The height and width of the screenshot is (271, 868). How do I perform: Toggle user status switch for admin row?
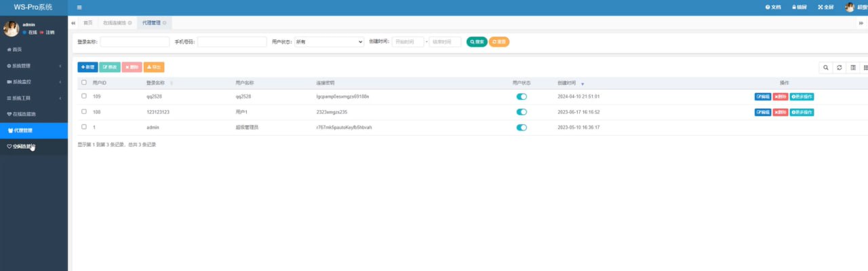tap(521, 127)
